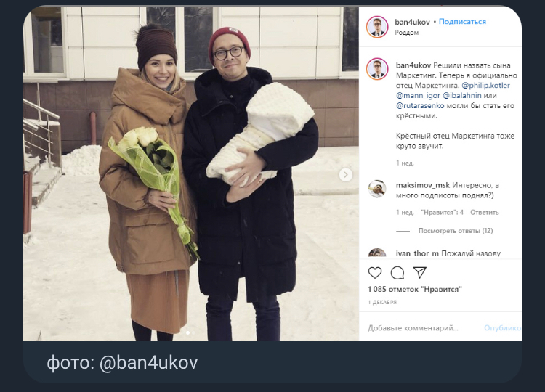Image resolution: width=545 pixels, height=392 pixels.
Task: Click Ответить under maksimov_msk comment
Action: (484, 213)
